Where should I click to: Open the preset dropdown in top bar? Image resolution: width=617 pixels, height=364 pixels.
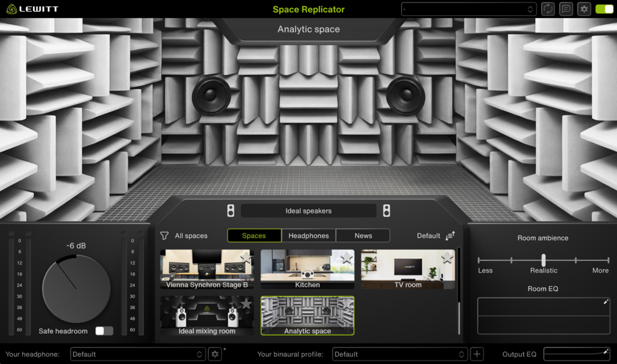tap(469, 9)
